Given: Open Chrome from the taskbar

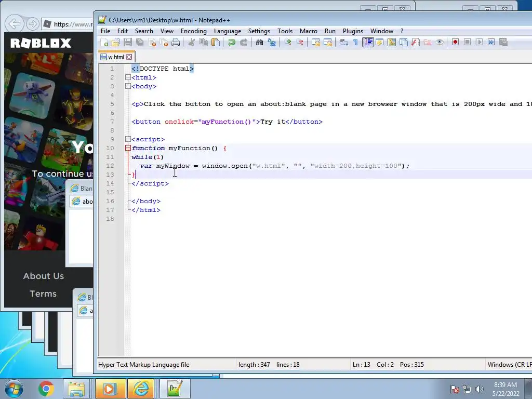Looking at the screenshot, I should pos(46,389).
